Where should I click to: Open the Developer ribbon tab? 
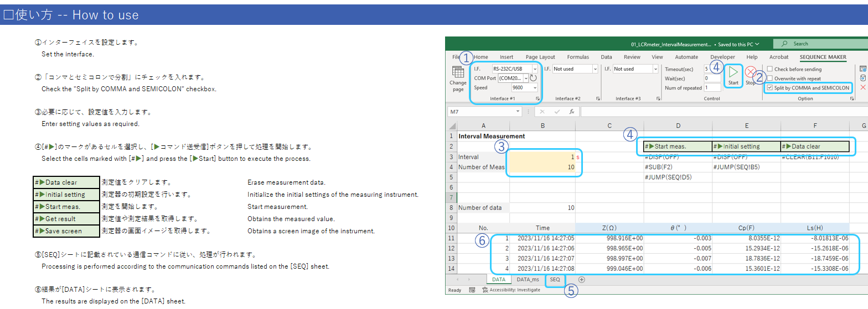[722, 57]
